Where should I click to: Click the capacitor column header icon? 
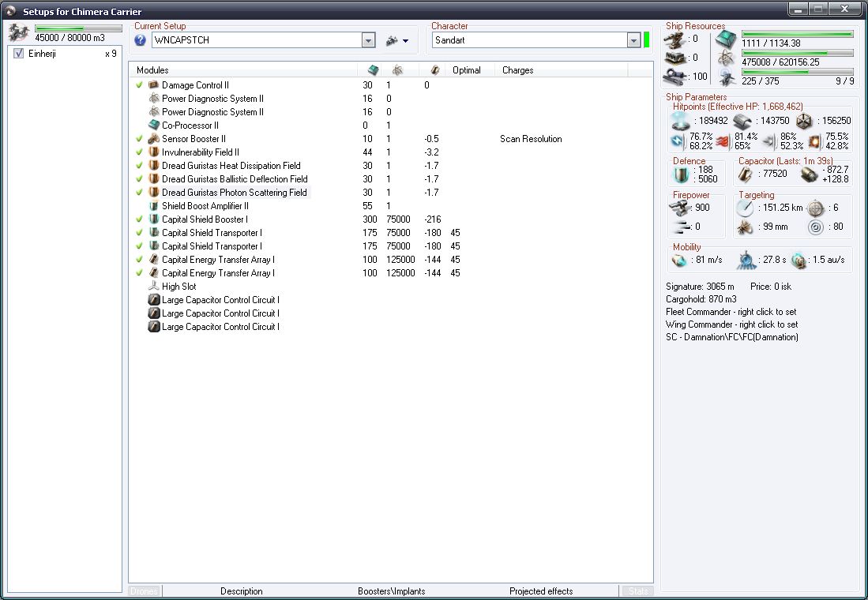tap(435, 69)
